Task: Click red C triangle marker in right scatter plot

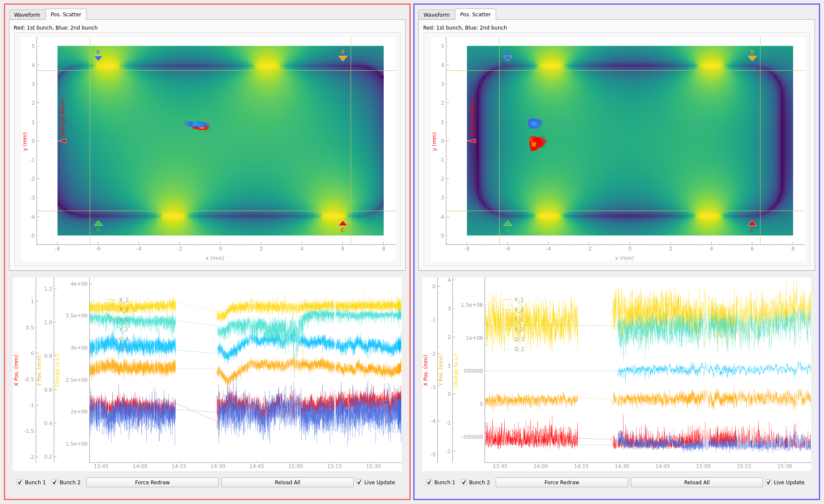Action: [x=752, y=223]
